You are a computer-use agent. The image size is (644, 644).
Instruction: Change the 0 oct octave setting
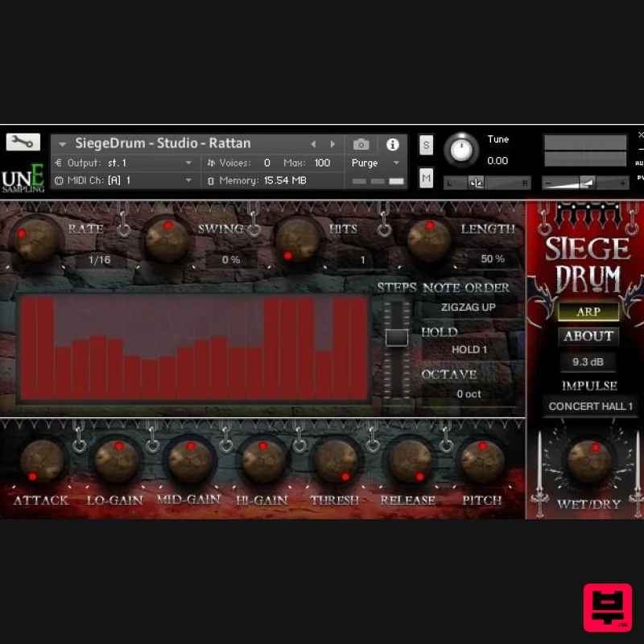coord(469,394)
